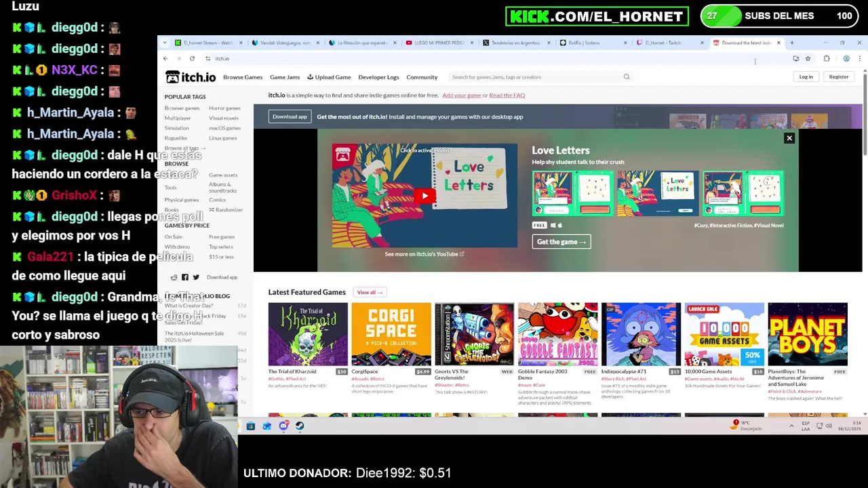The width and height of the screenshot is (868, 488).
Task: Show hidden tray icons chevron
Action: point(791,426)
